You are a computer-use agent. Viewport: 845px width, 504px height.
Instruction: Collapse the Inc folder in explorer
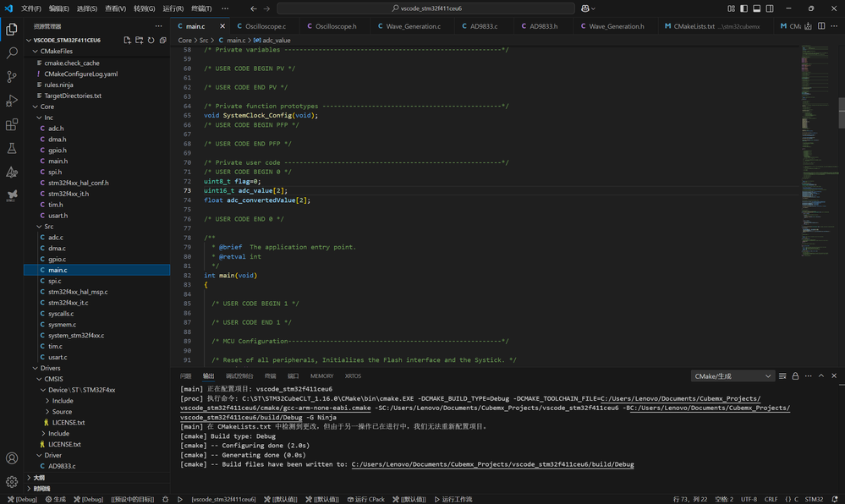click(x=48, y=118)
